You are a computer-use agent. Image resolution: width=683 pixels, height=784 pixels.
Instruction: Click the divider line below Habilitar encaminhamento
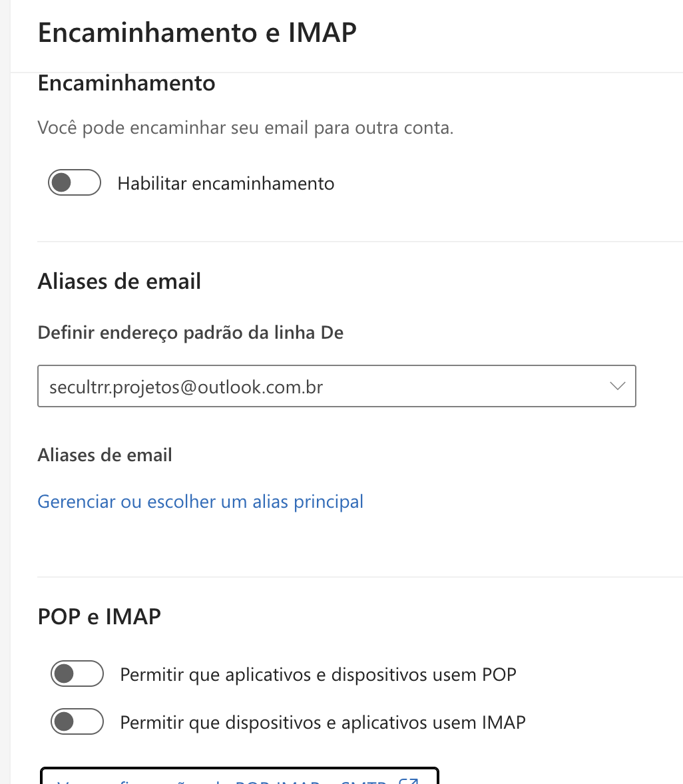pyautogui.click(x=359, y=242)
